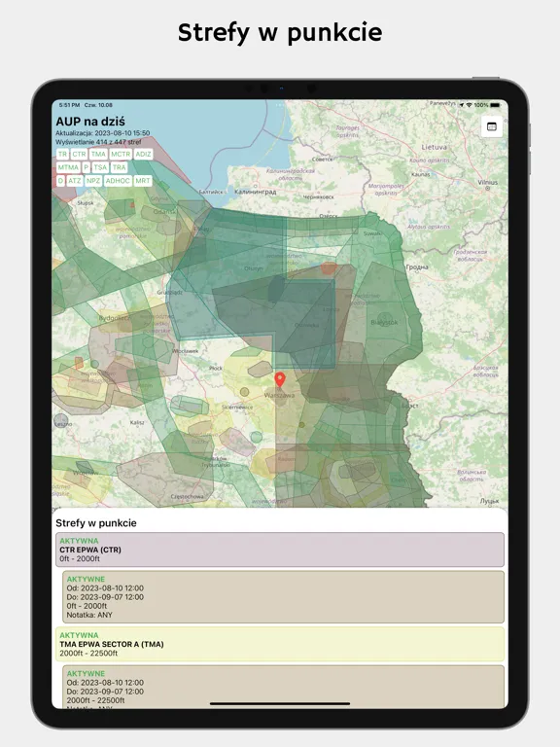
Task: Click the Wyświetlanie 414 z 447 stref text
Action: point(98,142)
